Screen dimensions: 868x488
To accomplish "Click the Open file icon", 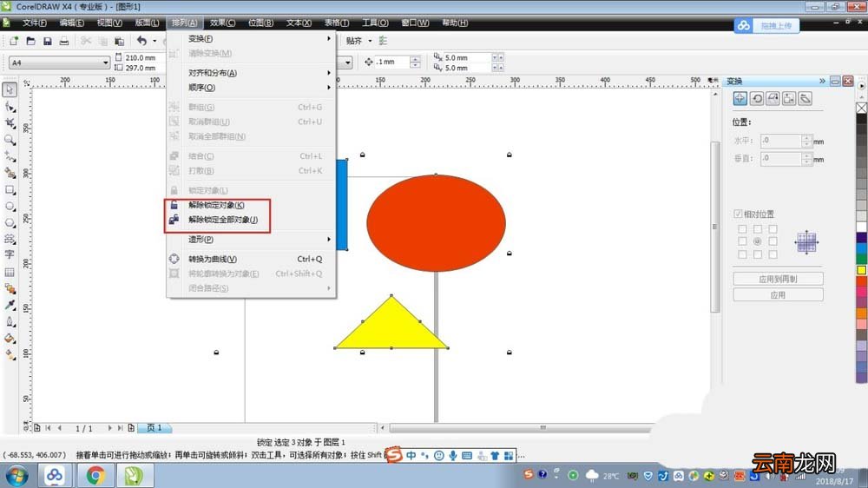I will pyautogui.click(x=30, y=41).
